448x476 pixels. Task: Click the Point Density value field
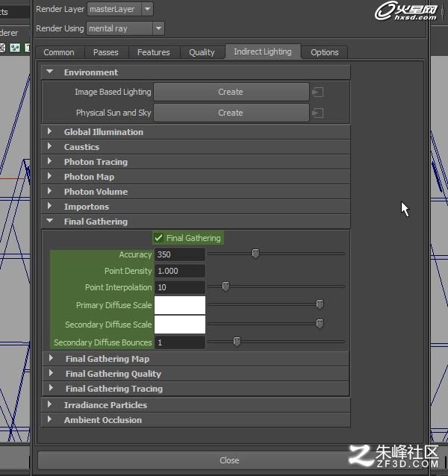(x=180, y=271)
